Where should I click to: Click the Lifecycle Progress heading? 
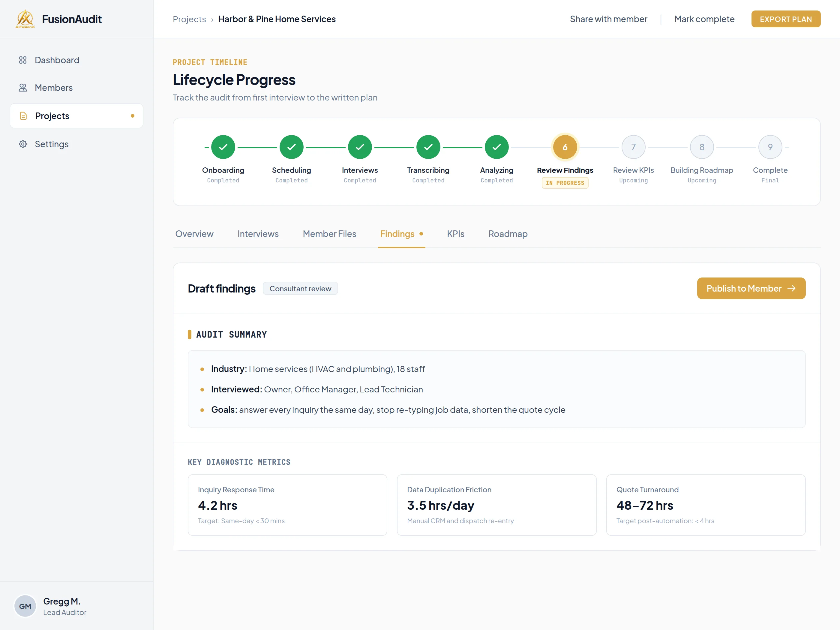(x=234, y=80)
